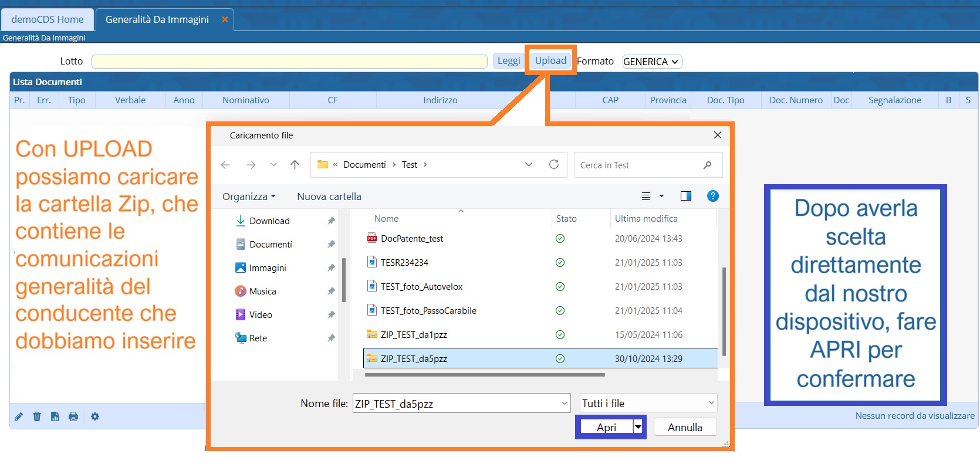Image resolution: width=980 pixels, height=471 pixels.
Task: Close the Generalità Da Immagini tab
Action: point(225,19)
